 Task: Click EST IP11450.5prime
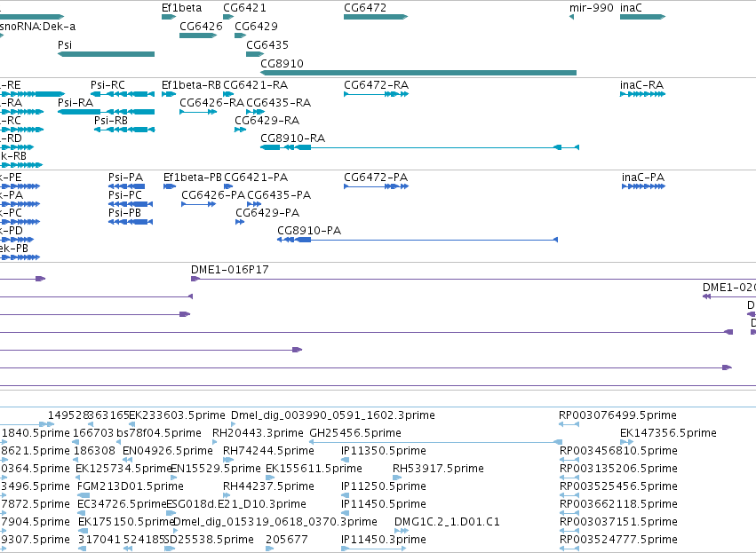tap(383, 504)
